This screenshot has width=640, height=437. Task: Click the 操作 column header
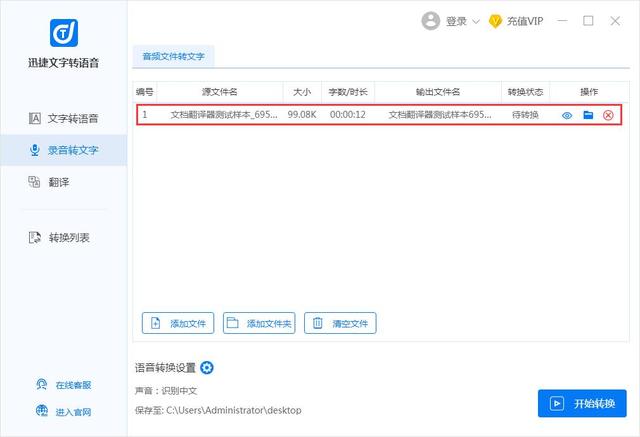(589, 92)
